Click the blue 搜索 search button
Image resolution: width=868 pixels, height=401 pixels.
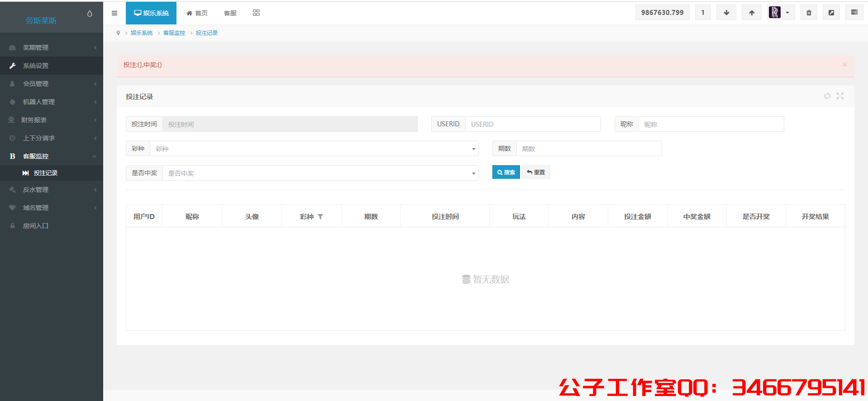pos(506,172)
